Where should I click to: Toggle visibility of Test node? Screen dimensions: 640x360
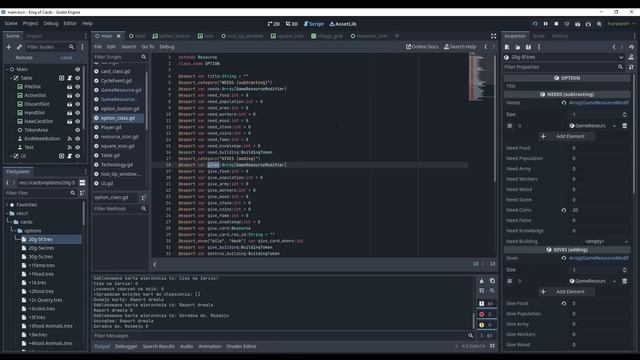[x=77, y=147]
